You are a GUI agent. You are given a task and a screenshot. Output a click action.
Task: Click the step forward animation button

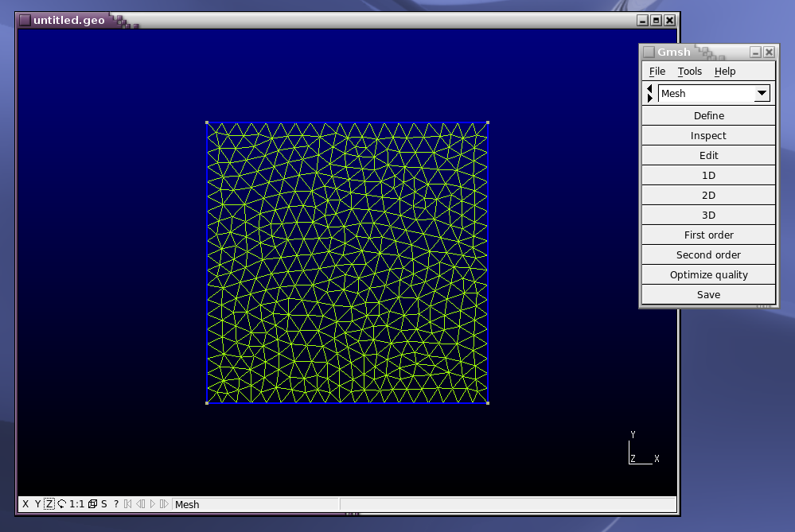tap(164, 504)
